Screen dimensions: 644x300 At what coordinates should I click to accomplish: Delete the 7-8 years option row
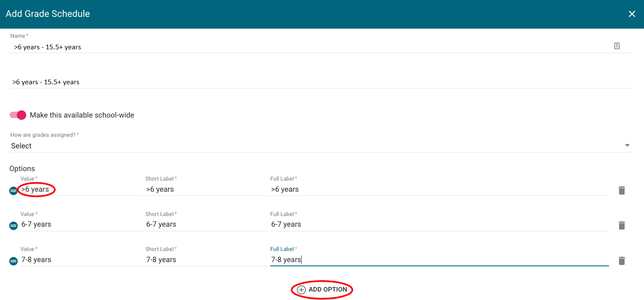[x=621, y=261]
